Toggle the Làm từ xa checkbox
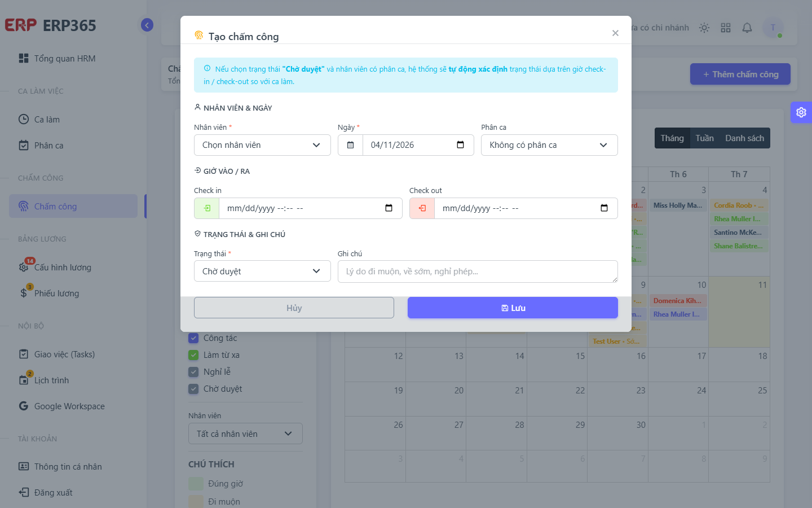Image resolution: width=812 pixels, height=508 pixels. [x=193, y=355]
